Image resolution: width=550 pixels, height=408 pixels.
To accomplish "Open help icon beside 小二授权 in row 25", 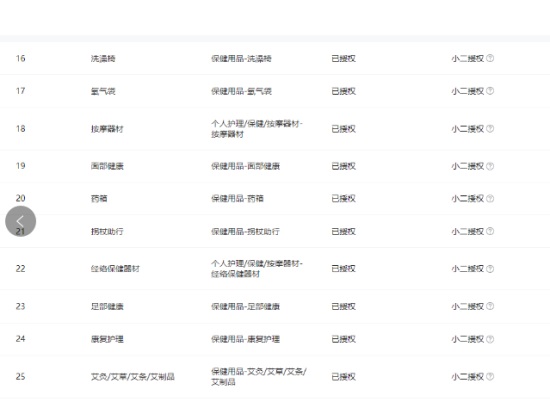I will point(490,376).
